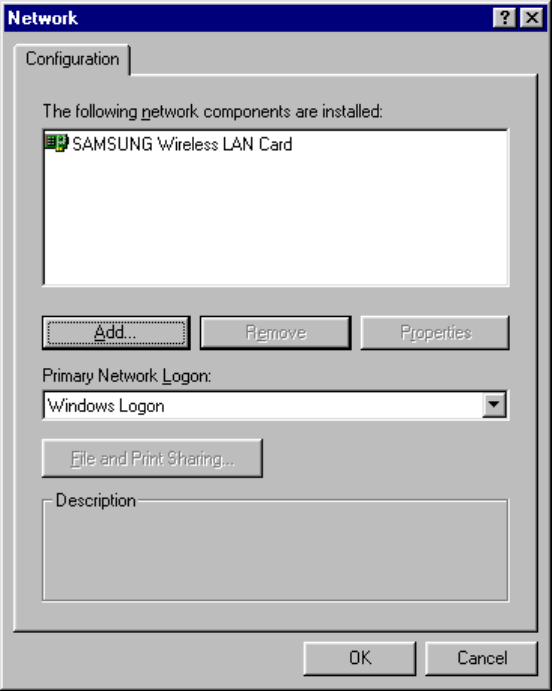Viewport: 552px width, 691px height.
Task: Click the installed network components label
Action: coord(213,111)
